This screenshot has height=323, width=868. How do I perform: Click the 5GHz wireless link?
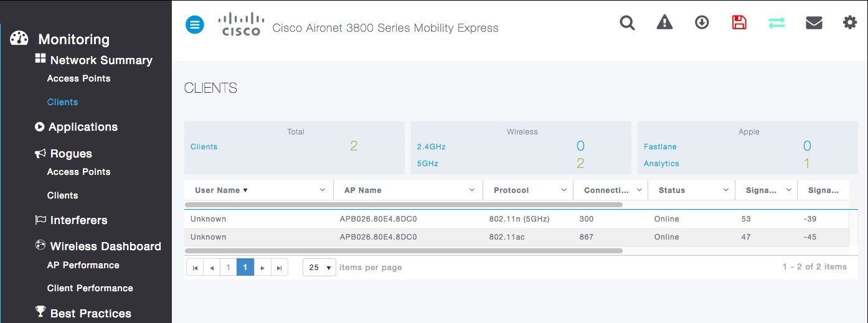pos(428,164)
